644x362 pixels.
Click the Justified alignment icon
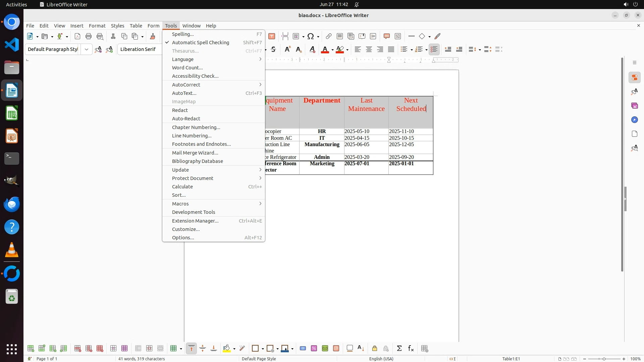391,50
